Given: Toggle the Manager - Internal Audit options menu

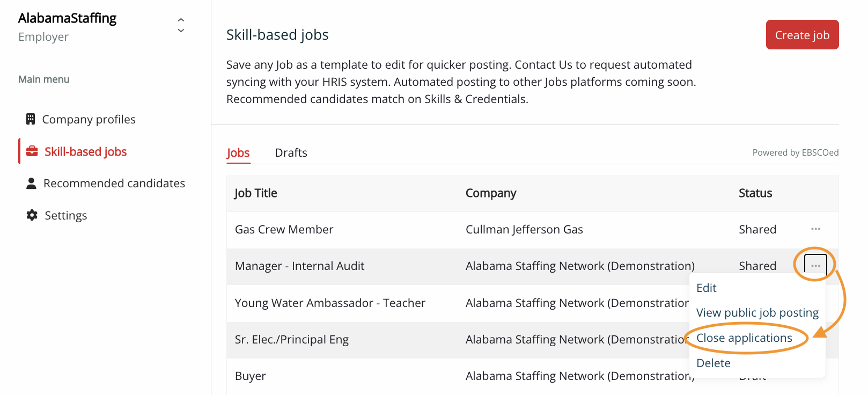Looking at the screenshot, I should (x=815, y=266).
